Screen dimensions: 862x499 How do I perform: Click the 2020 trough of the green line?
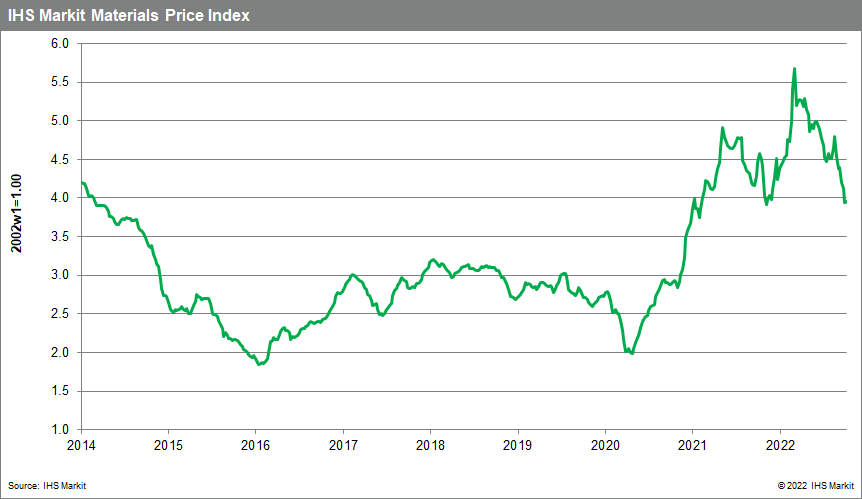coord(632,353)
